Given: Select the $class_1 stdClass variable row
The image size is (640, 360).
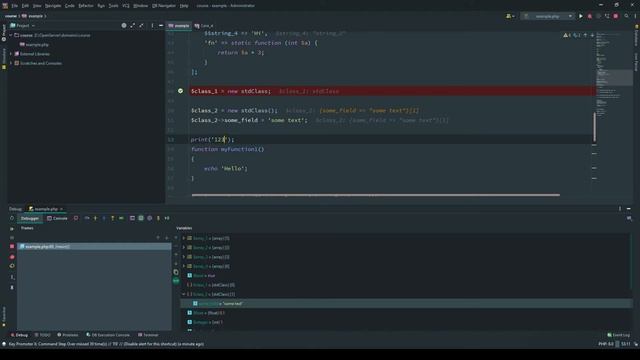Looking at the screenshot, I should [406, 285].
